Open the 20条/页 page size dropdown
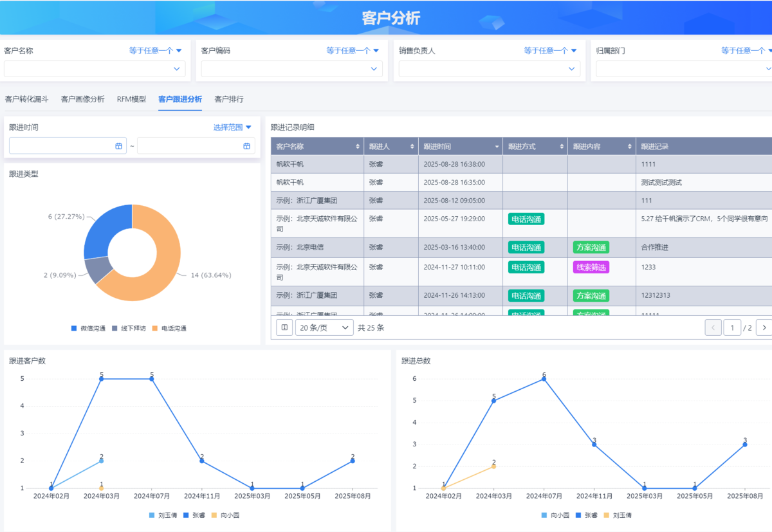 [x=324, y=327]
